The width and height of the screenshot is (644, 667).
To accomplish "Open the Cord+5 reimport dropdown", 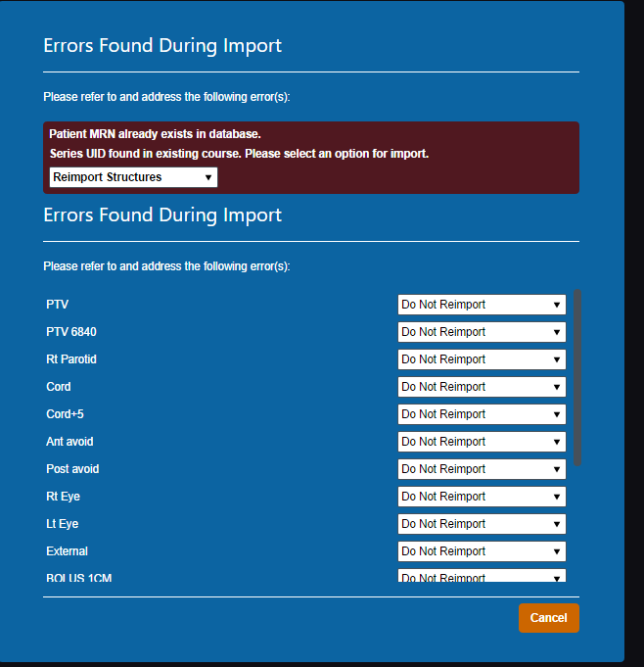I will pos(482,414).
